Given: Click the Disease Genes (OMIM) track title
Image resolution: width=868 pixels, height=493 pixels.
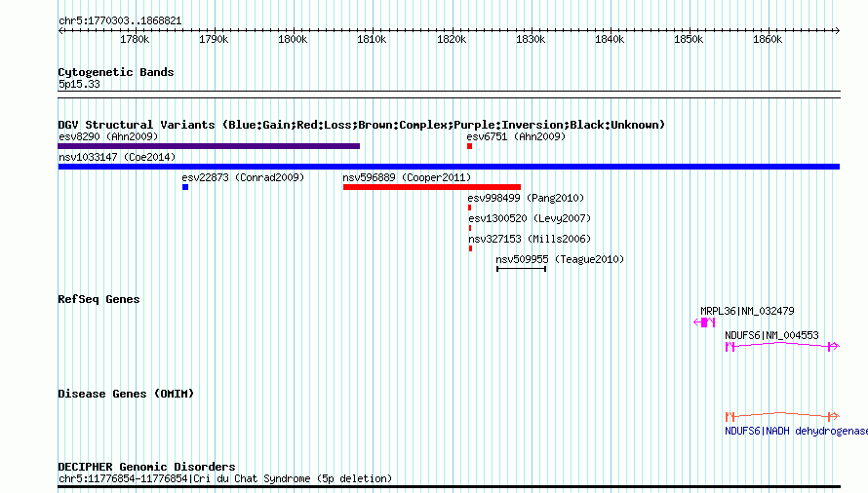Looking at the screenshot, I should pyautogui.click(x=126, y=394).
